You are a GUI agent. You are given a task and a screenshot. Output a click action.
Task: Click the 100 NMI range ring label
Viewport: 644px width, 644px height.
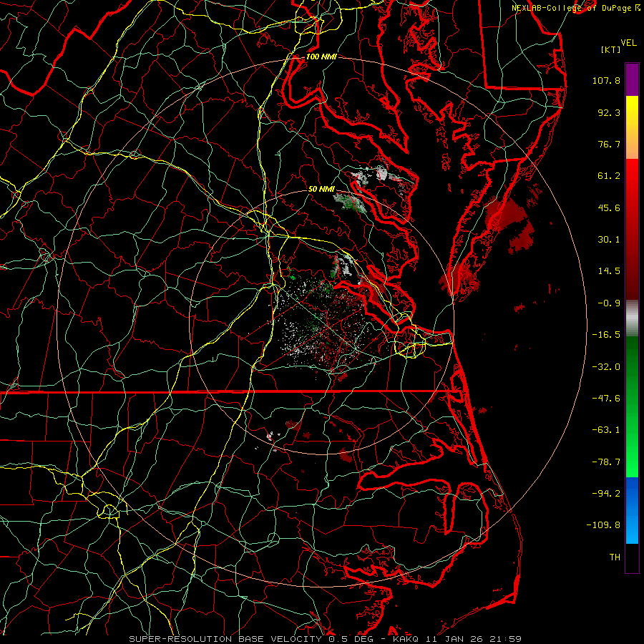pyautogui.click(x=321, y=57)
